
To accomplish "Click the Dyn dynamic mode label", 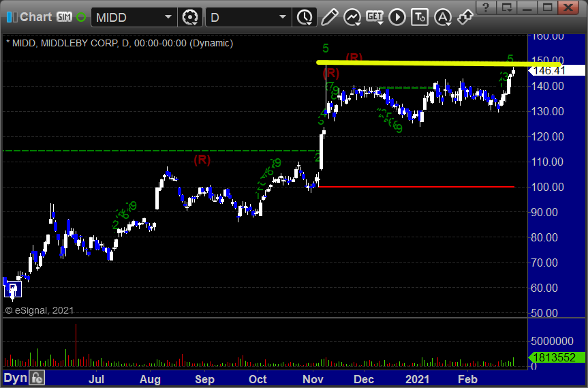I will tap(15, 378).
